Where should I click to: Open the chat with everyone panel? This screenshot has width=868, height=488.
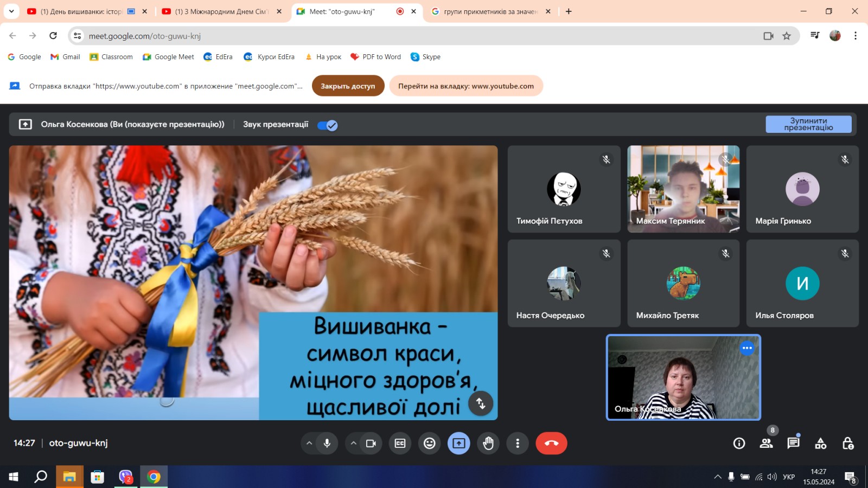tap(793, 444)
